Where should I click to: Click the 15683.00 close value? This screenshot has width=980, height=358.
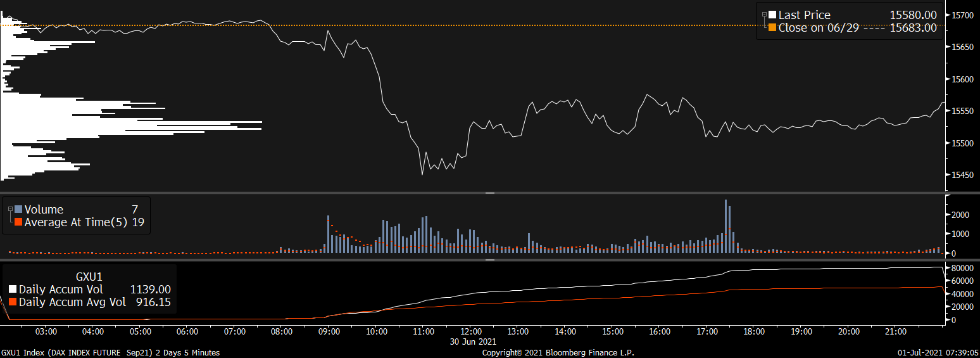point(913,28)
